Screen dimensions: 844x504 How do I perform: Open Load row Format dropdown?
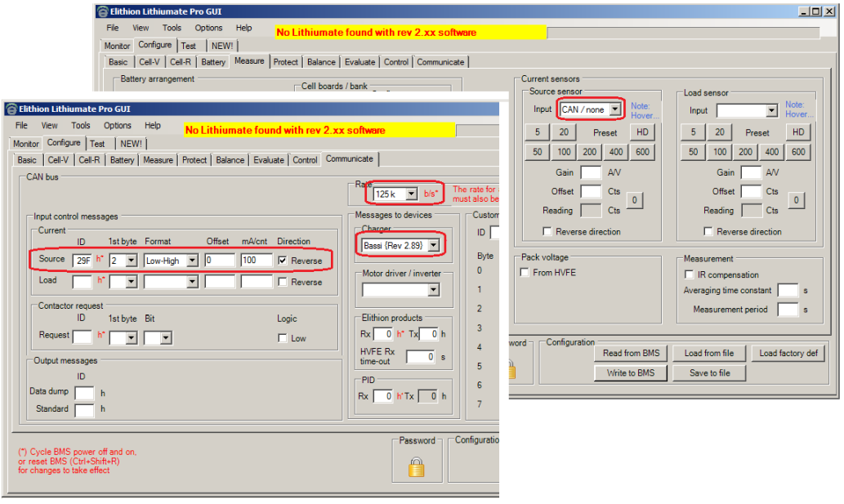point(192,282)
